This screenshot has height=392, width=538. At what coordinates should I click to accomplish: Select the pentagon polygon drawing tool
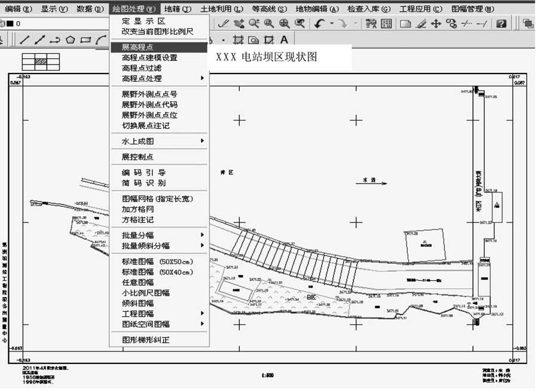point(71,40)
